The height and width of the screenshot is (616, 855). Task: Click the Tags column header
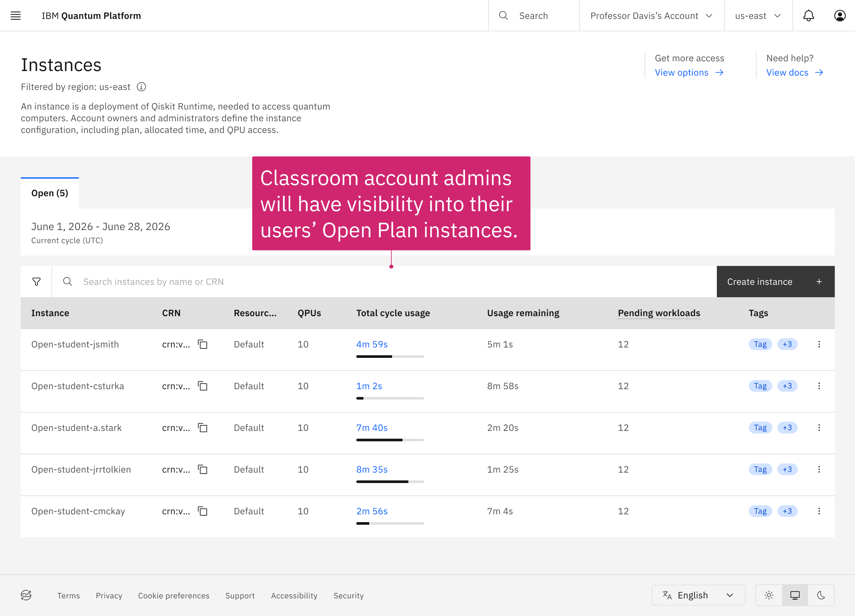[x=758, y=313]
